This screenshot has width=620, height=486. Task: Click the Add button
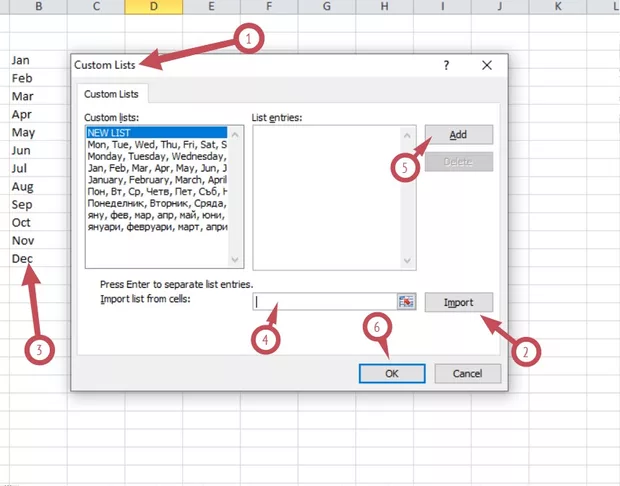click(x=459, y=135)
